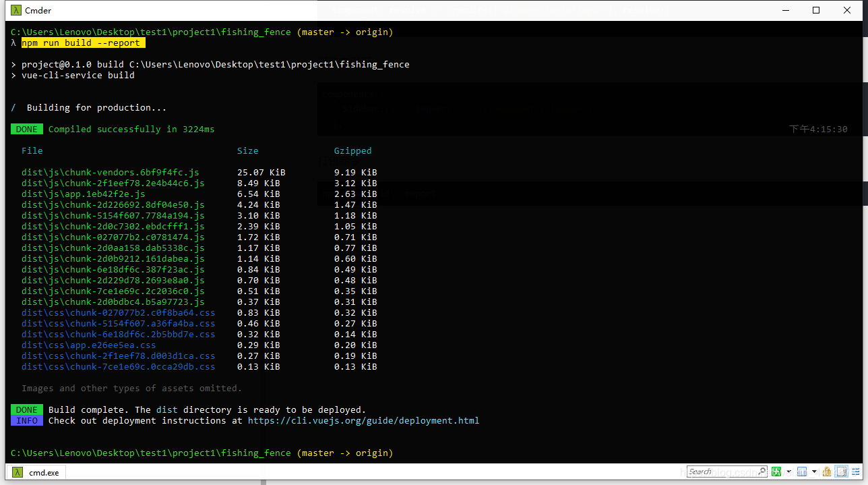Viewport: 868px width, 485px height.
Task: Click the Size column header
Action: pos(248,151)
